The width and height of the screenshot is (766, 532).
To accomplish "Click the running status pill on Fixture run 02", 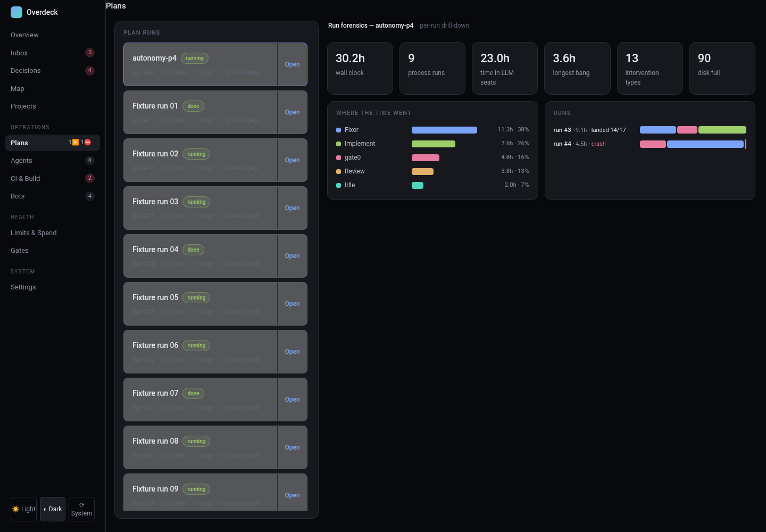I will coord(196,154).
